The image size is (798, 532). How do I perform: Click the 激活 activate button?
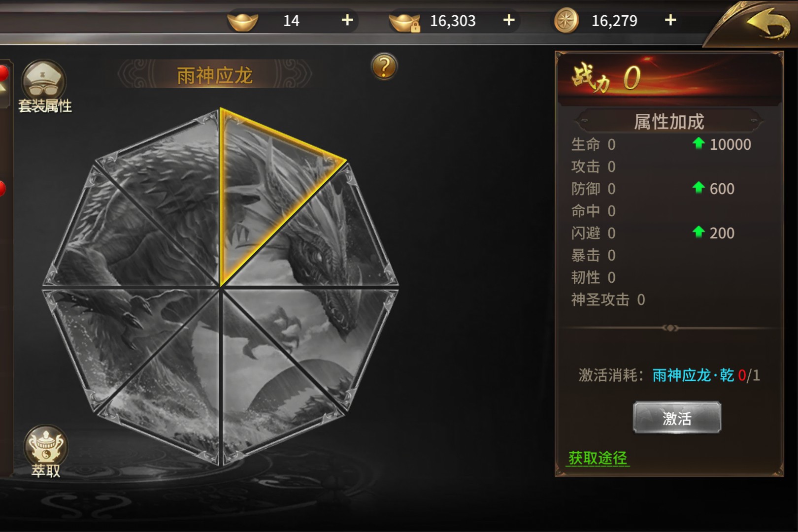pyautogui.click(x=677, y=418)
